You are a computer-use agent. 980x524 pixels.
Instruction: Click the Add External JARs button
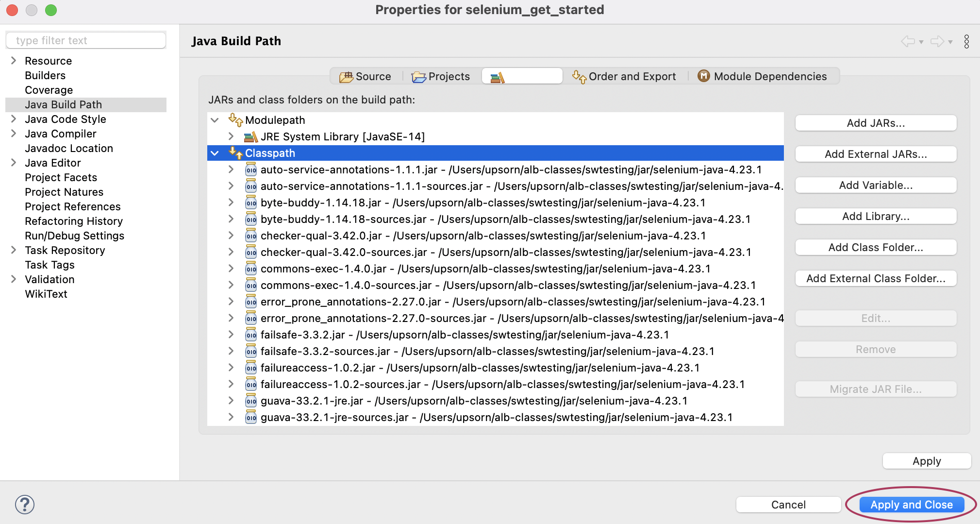875,154
